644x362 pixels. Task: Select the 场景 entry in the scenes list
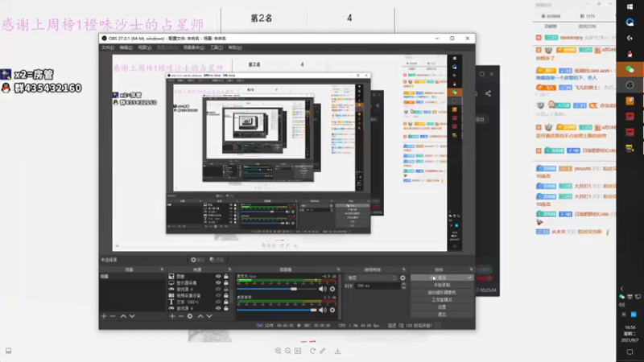point(132,277)
